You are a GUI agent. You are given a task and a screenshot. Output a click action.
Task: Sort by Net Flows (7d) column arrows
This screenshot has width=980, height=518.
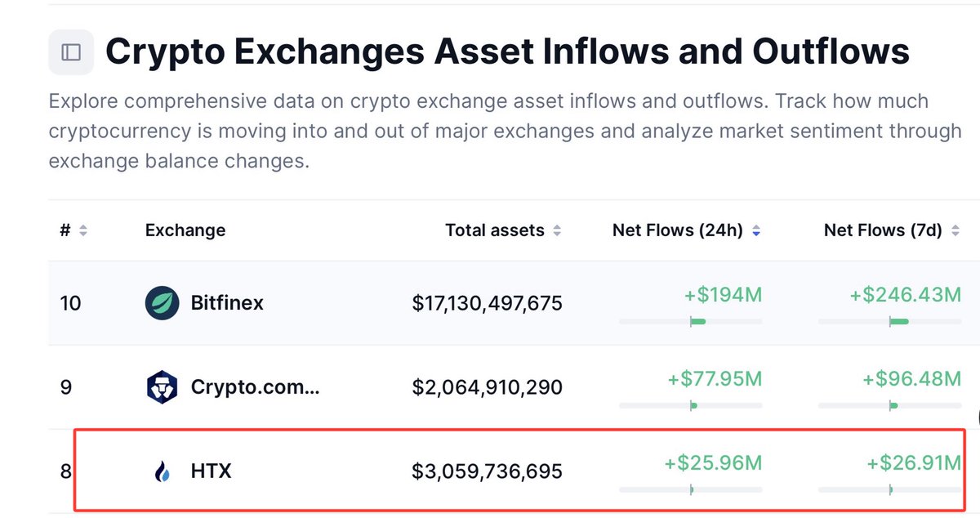(956, 231)
